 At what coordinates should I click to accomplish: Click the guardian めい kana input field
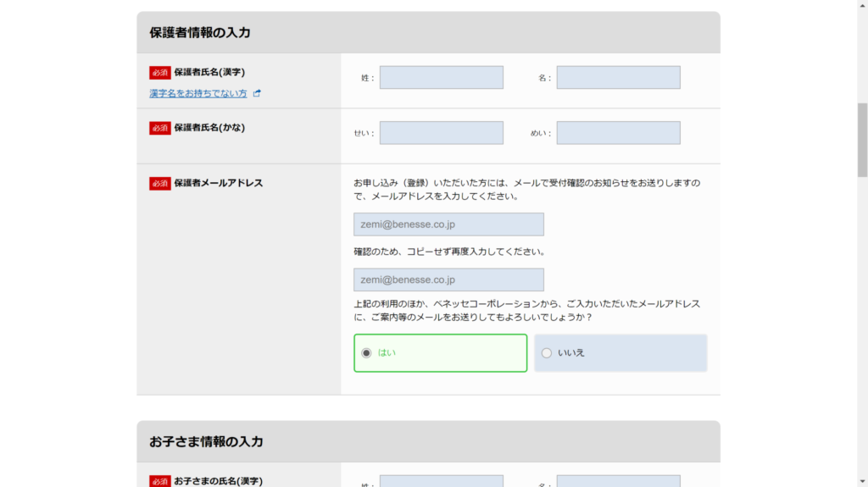618,133
